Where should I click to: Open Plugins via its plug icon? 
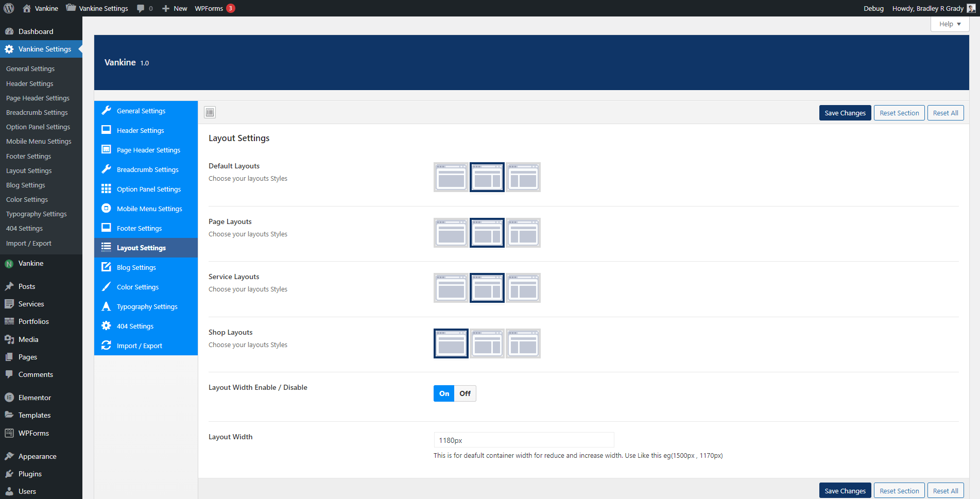(x=9, y=474)
